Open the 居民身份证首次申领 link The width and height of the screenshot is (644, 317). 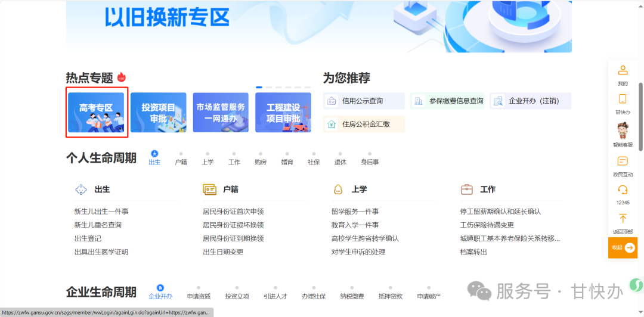pyautogui.click(x=233, y=212)
